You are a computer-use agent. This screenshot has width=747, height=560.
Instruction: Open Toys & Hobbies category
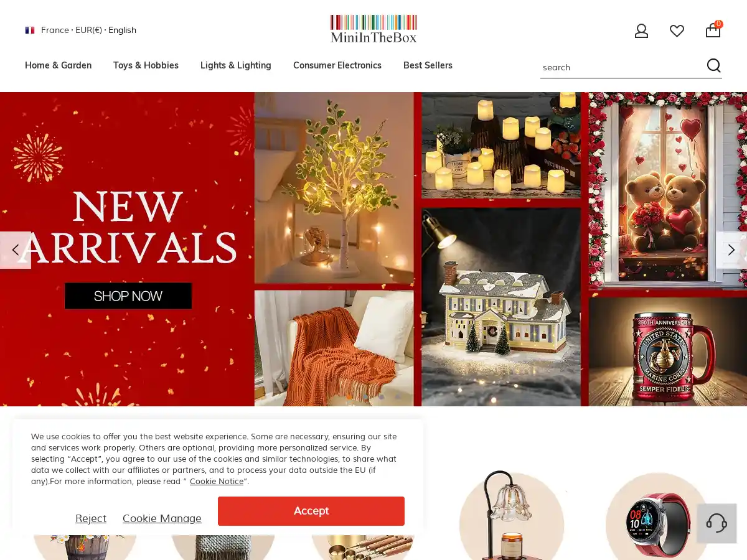[x=146, y=65]
